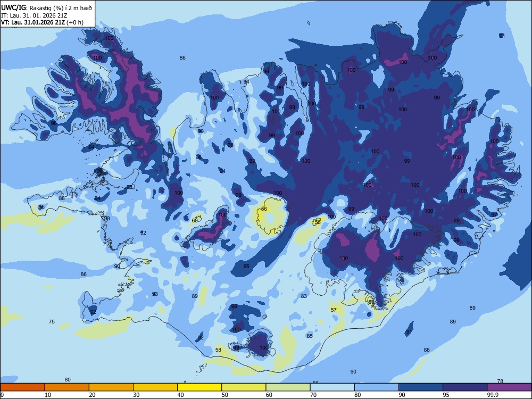Click the 70–80% pale blue legend swatch

pos(332,387)
